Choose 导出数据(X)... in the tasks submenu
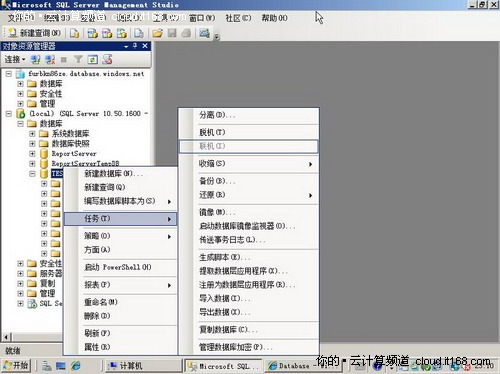This screenshot has height=374, width=500. tap(249, 312)
